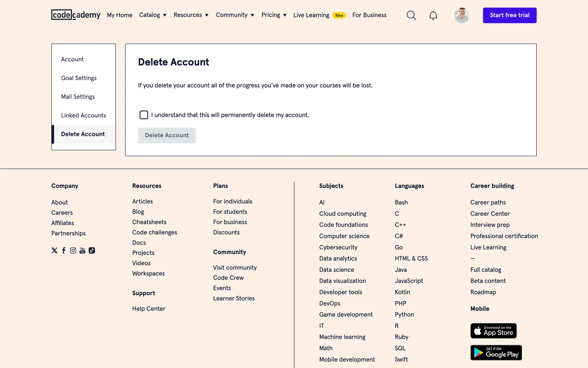The width and height of the screenshot is (588, 368).
Task: Tap the Download on App Store badge
Action: tap(493, 331)
